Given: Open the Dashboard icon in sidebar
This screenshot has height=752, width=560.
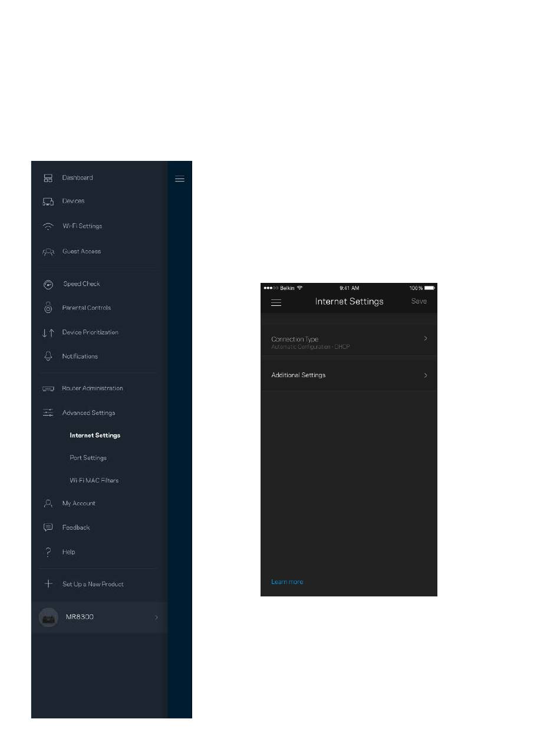Looking at the screenshot, I should click(48, 178).
